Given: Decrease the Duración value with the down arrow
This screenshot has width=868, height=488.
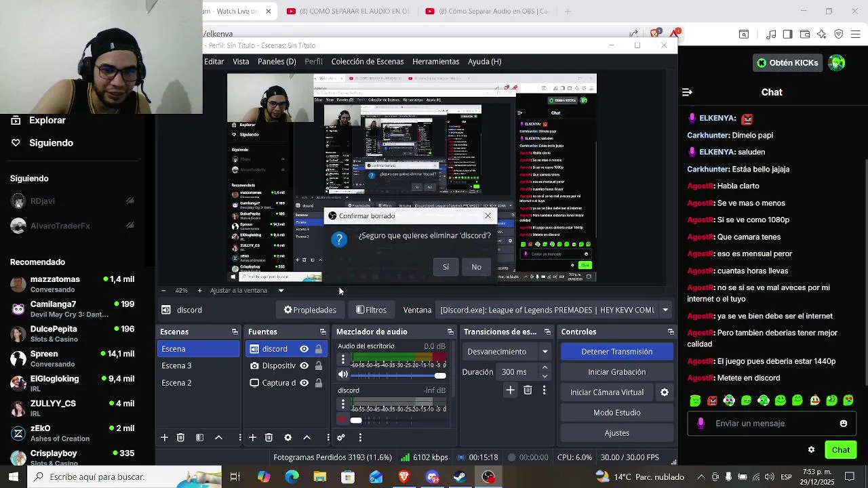Looking at the screenshot, I should click(545, 376).
